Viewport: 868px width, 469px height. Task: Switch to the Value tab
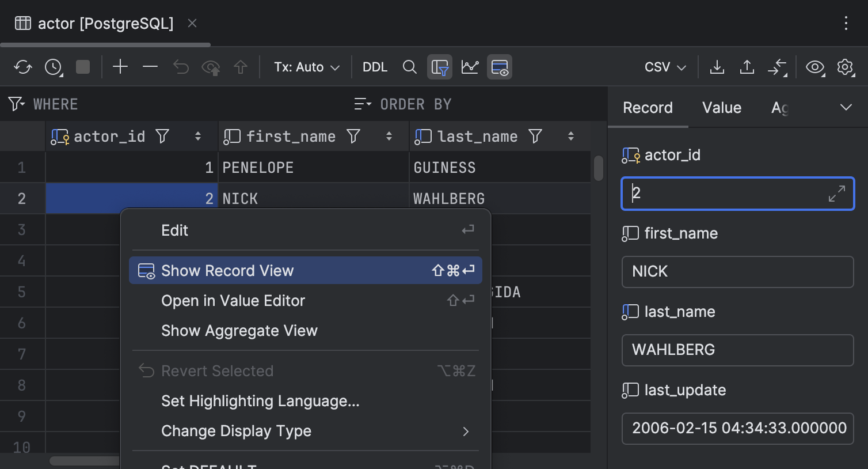(x=721, y=107)
